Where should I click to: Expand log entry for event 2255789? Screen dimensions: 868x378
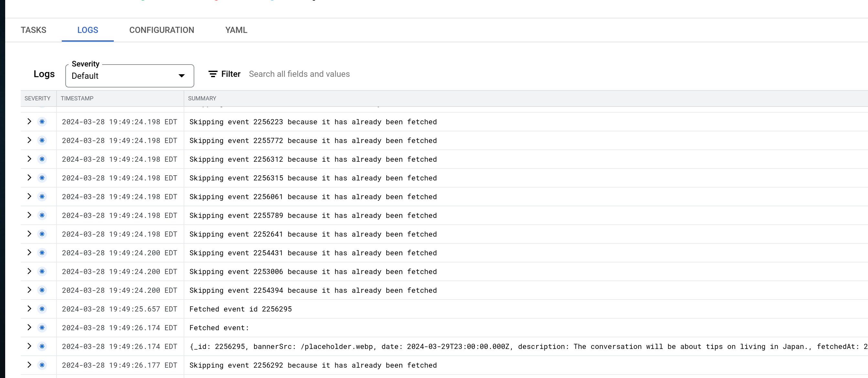[x=29, y=215]
